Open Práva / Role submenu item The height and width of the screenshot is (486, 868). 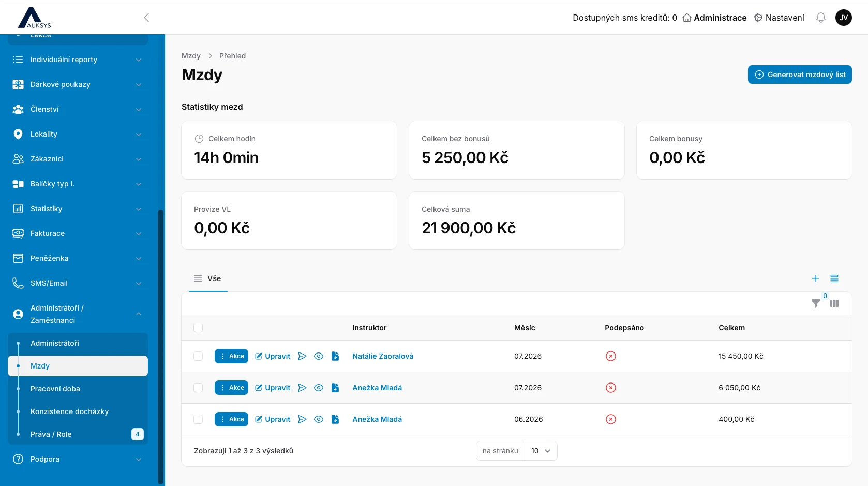78,434
